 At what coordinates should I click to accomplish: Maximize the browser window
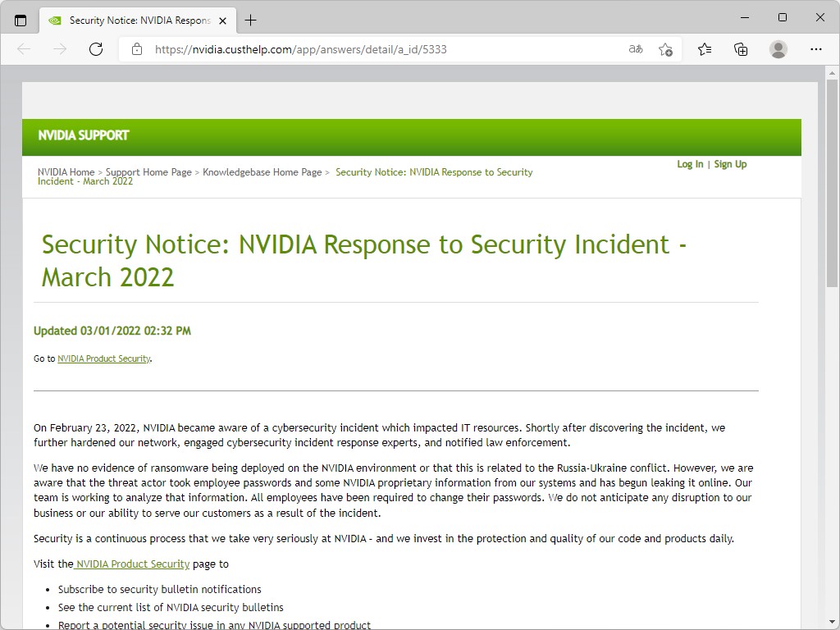(782, 18)
